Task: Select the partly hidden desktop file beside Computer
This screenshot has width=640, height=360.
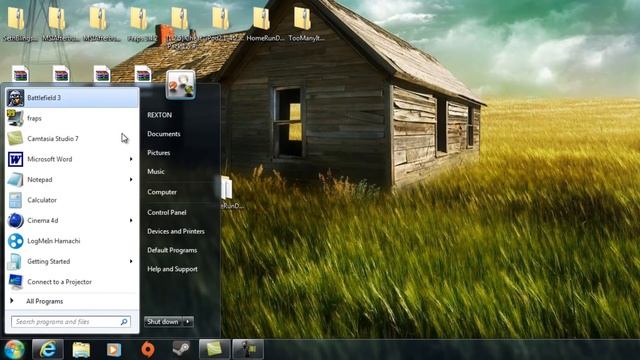Action: pyautogui.click(x=231, y=192)
